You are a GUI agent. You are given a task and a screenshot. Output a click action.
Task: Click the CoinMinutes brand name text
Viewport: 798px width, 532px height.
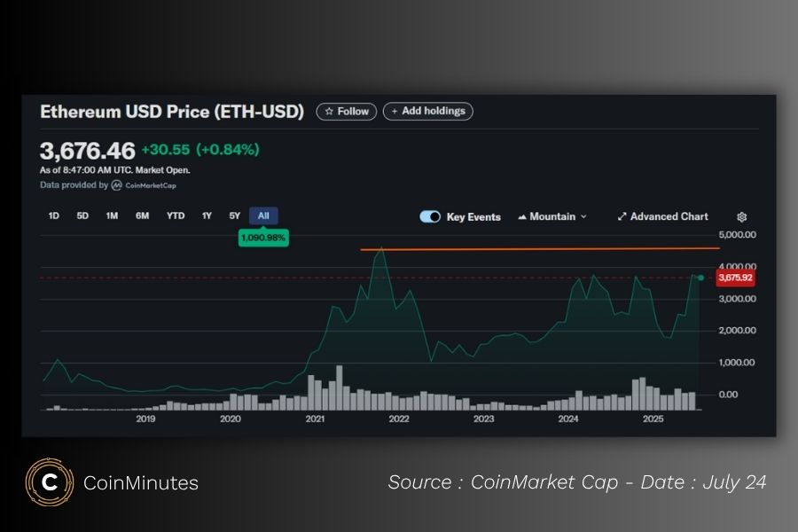tap(141, 482)
